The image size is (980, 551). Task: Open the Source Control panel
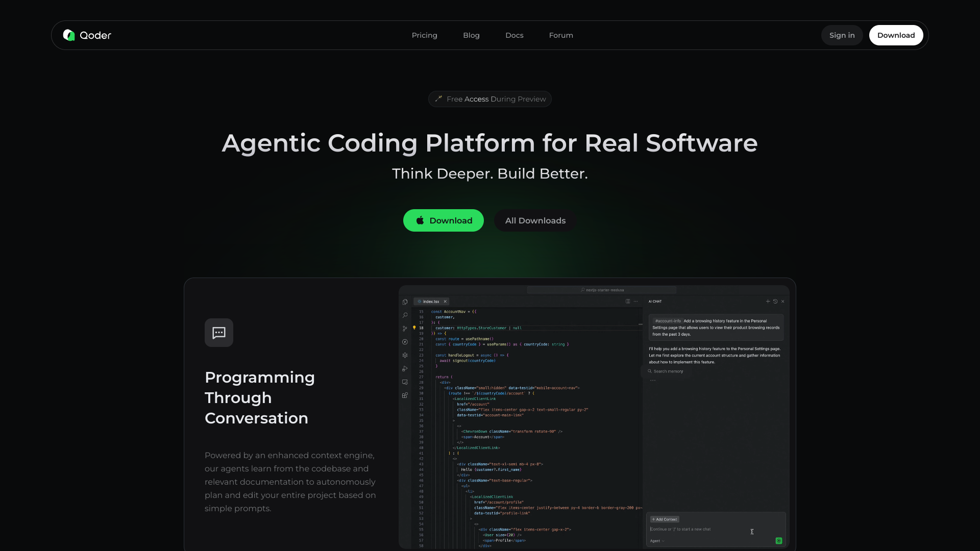[405, 329]
